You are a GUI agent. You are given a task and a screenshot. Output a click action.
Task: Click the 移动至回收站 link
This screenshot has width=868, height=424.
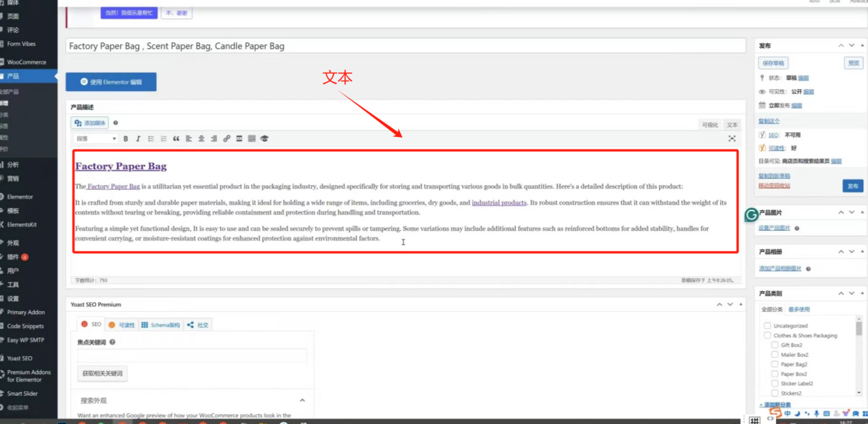(774, 186)
